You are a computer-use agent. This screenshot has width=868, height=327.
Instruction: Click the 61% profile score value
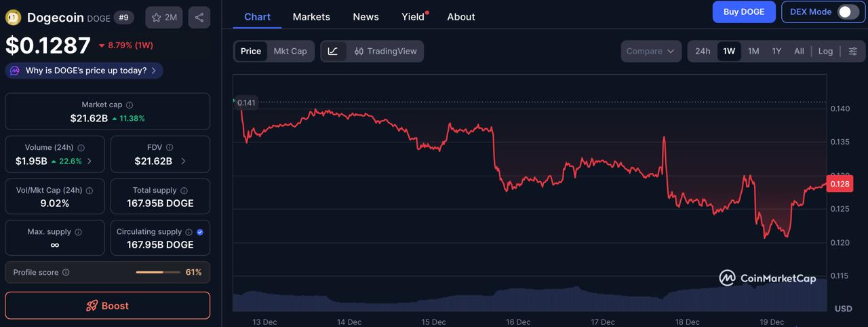click(x=194, y=272)
